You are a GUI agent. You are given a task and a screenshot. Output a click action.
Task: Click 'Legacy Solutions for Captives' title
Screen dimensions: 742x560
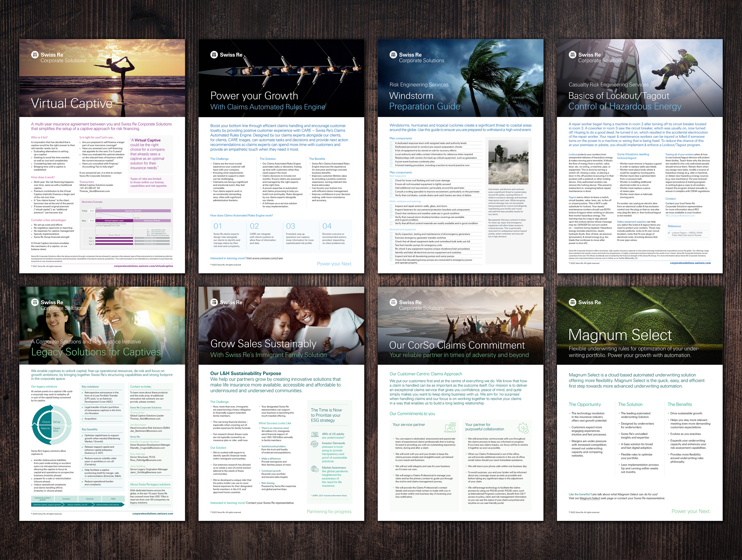click(x=96, y=352)
